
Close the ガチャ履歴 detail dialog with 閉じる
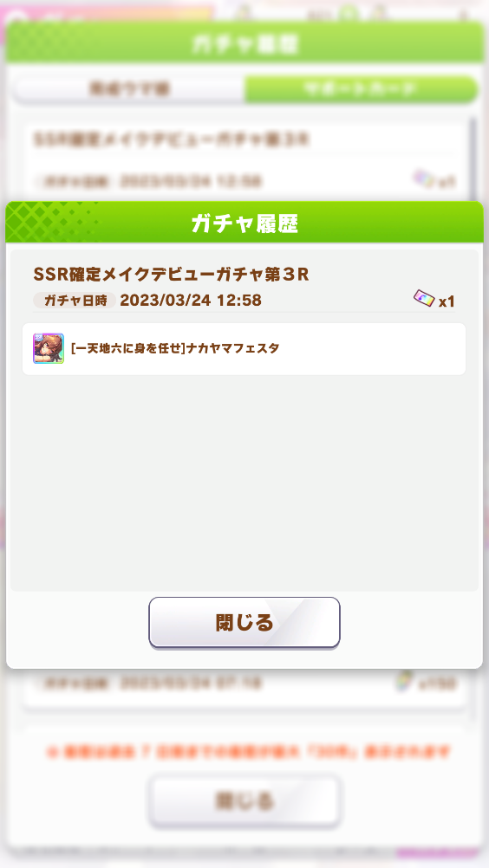[x=244, y=622]
